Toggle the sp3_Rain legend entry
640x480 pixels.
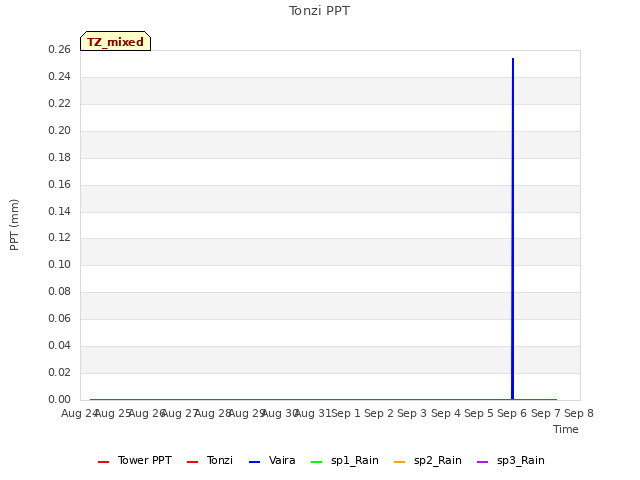point(511,460)
